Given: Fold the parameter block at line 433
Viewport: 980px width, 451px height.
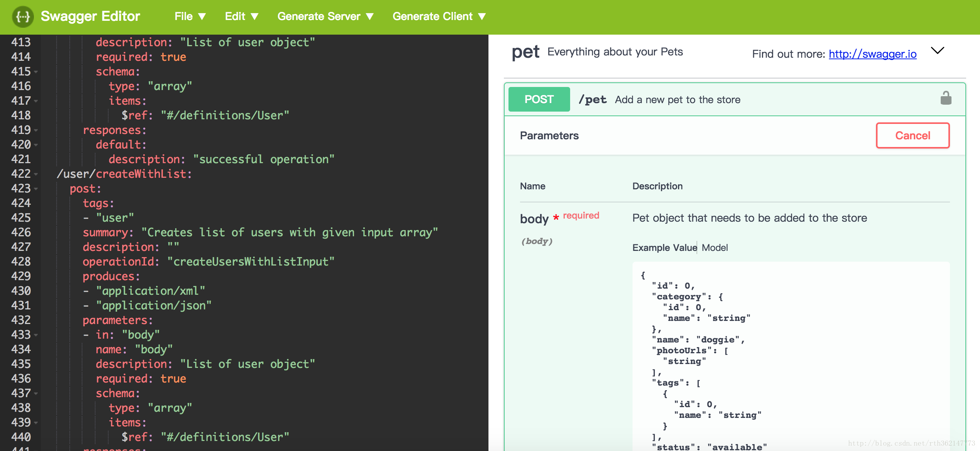Looking at the screenshot, I should click(36, 335).
